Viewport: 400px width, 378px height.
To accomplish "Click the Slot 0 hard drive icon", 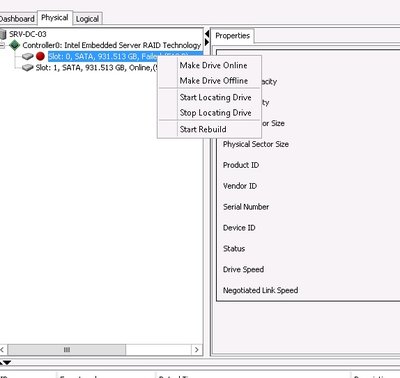I will pyautogui.click(x=28, y=56).
